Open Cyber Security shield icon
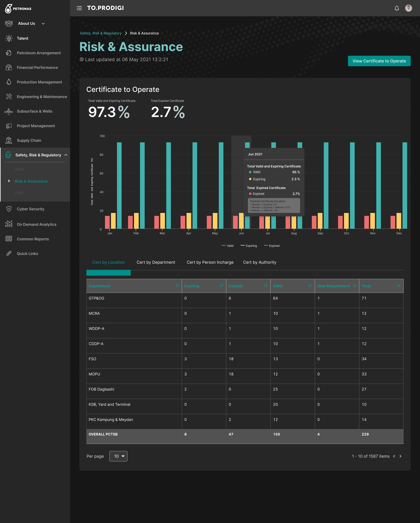Screen dimensions: 420x523 point(9,209)
